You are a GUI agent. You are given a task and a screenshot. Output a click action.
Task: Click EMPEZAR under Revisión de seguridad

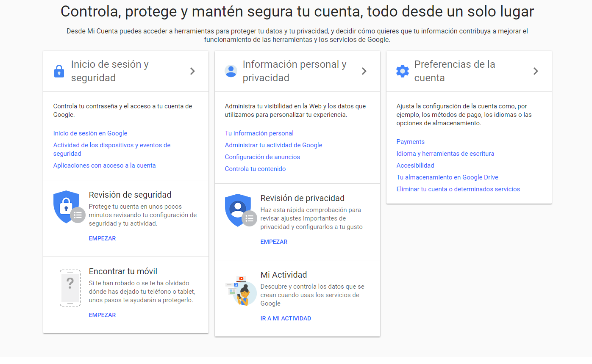(102, 238)
